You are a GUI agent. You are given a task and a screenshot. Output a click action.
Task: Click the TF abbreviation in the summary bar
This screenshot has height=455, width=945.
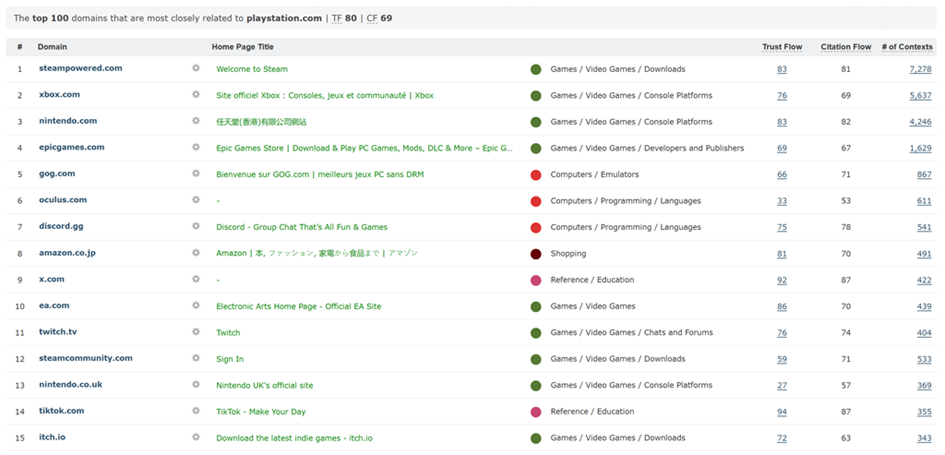pos(336,18)
